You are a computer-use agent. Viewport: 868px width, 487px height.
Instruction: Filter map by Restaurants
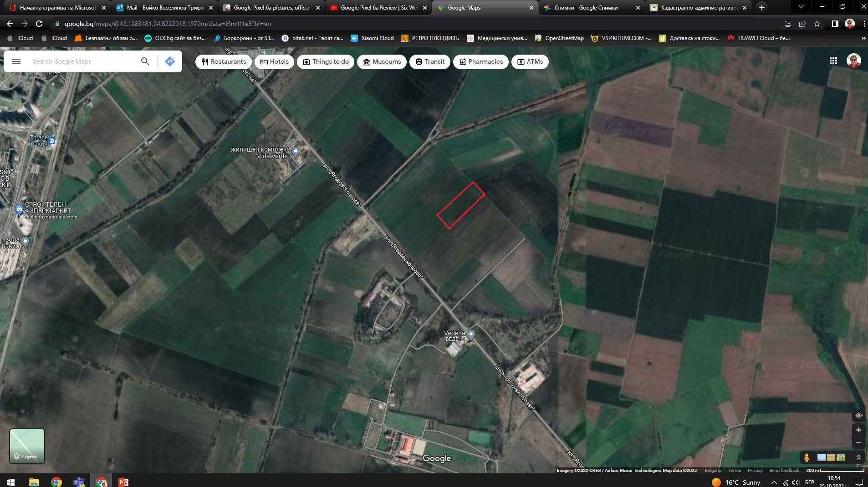coord(224,62)
